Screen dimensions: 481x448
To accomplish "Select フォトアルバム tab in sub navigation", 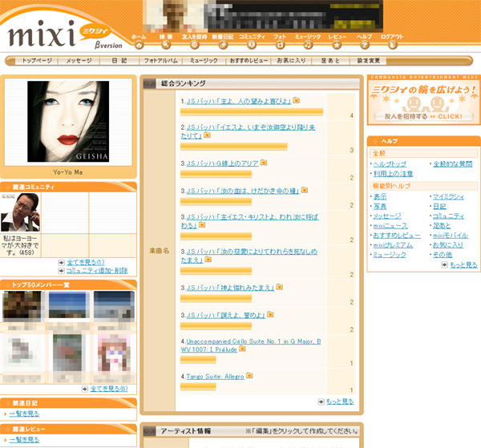I will pyautogui.click(x=161, y=61).
